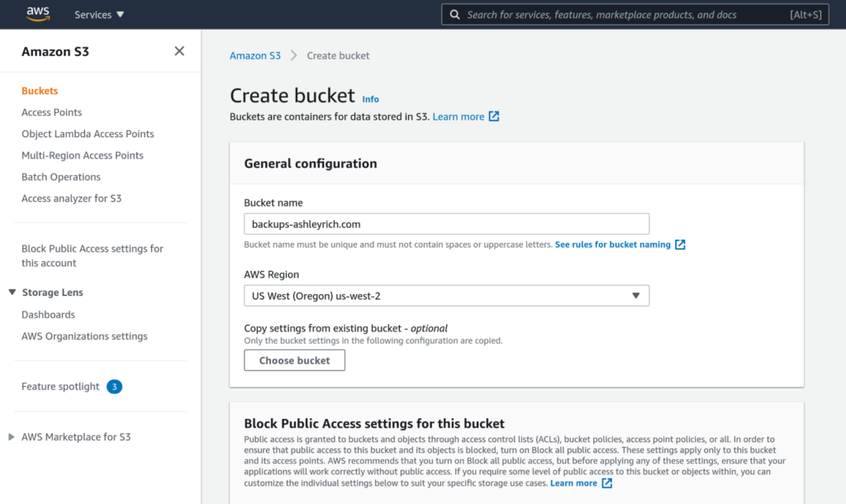This screenshot has width=846, height=504.
Task: Click the Choose bucket button
Action: click(x=294, y=360)
